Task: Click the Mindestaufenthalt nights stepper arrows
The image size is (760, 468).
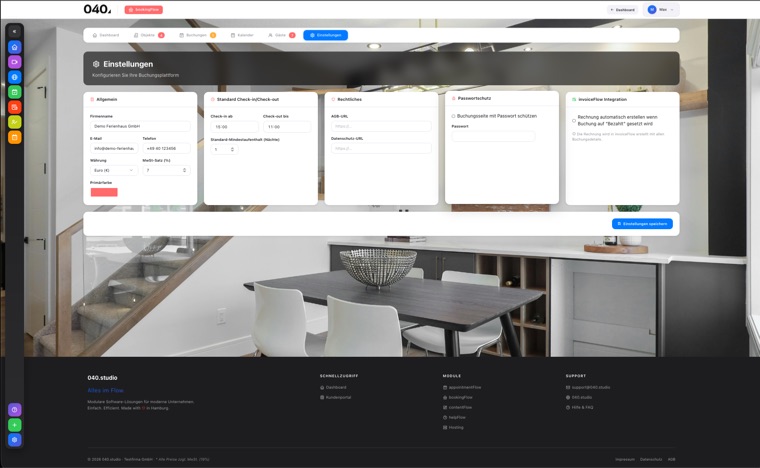Action: tap(232, 149)
